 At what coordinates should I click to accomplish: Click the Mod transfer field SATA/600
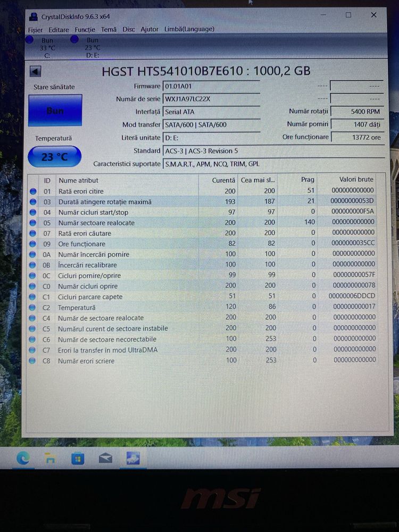211,124
